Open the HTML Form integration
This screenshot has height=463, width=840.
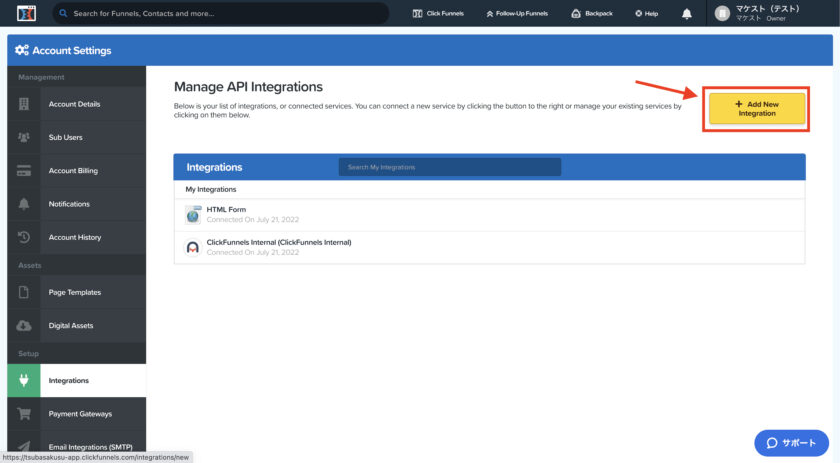489,214
